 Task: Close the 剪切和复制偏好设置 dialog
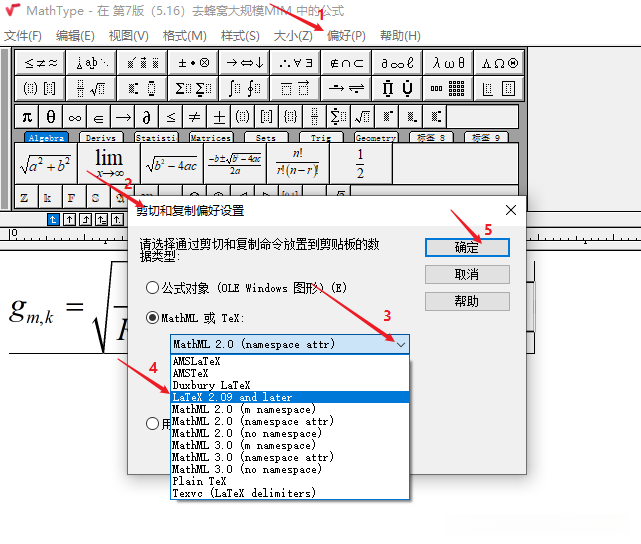511,210
